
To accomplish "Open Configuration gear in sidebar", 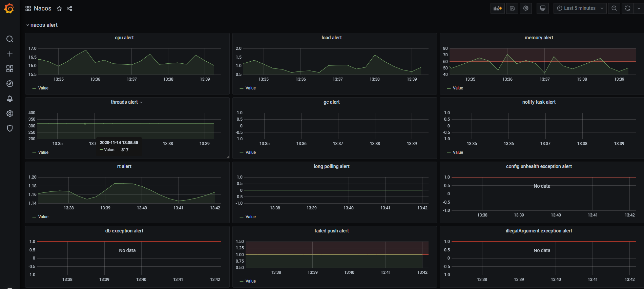I will [10, 113].
